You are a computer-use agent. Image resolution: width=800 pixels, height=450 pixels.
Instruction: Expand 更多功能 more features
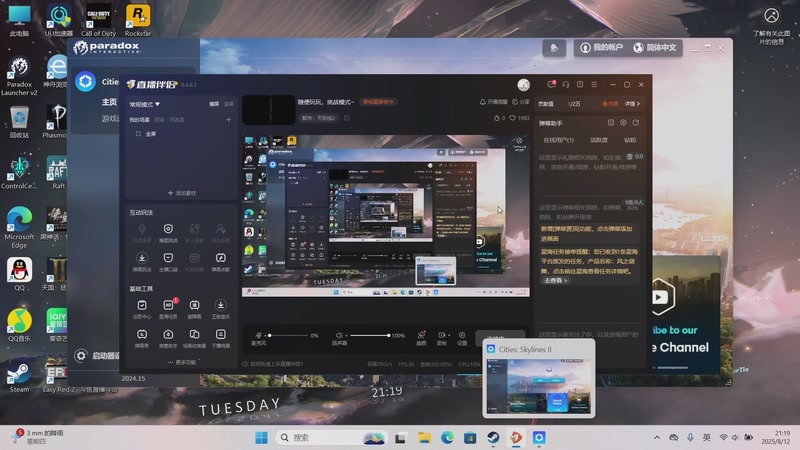[x=182, y=362]
